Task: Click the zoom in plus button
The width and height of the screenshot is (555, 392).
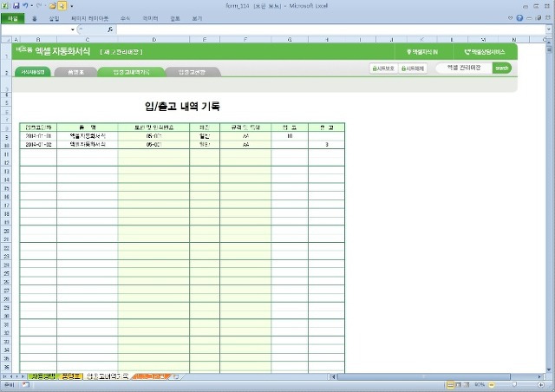Action: (x=541, y=385)
